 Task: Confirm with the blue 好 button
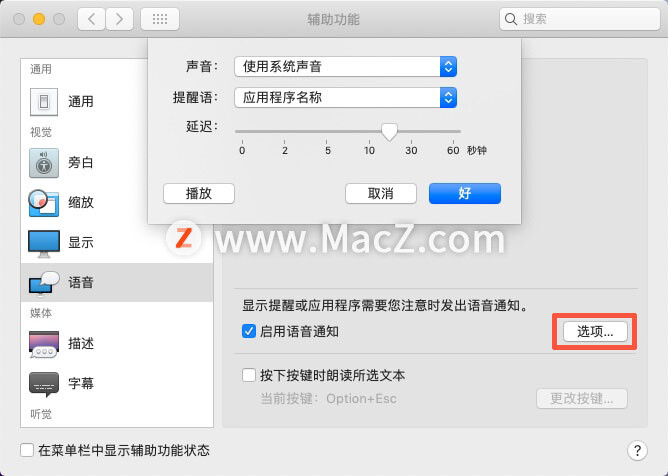click(465, 193)
